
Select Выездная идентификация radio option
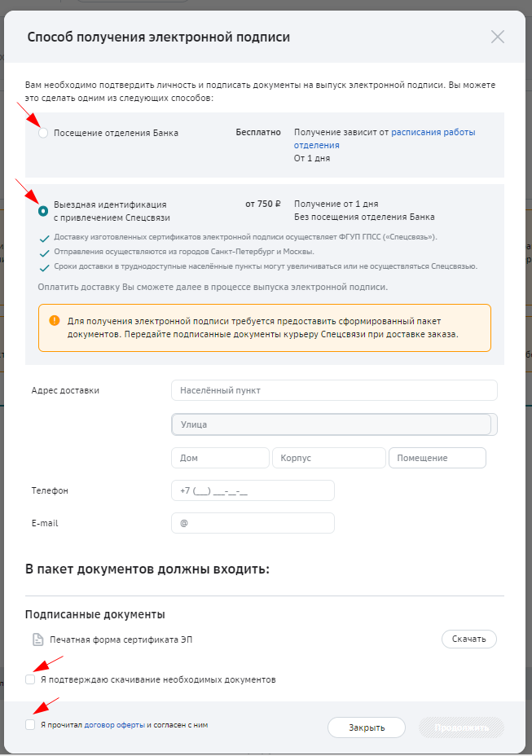pos(43,211)
